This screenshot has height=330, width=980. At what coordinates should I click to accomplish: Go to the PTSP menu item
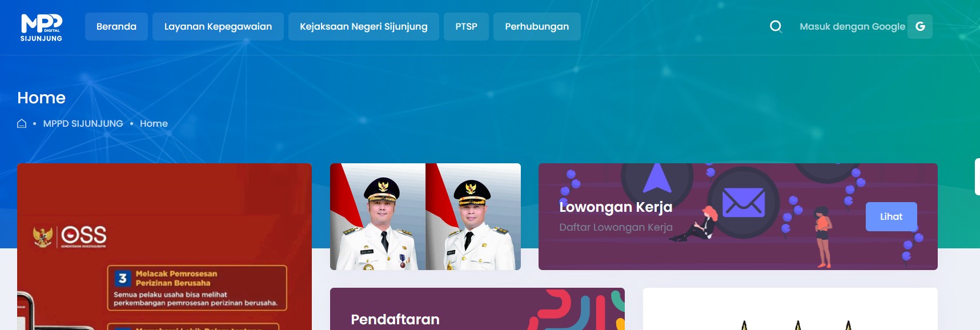tap(466, 26)
